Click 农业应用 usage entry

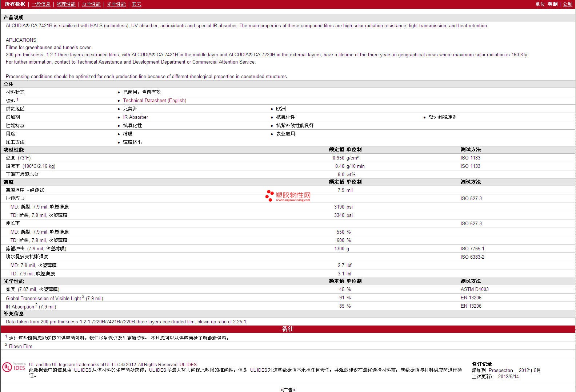point(285,134)
